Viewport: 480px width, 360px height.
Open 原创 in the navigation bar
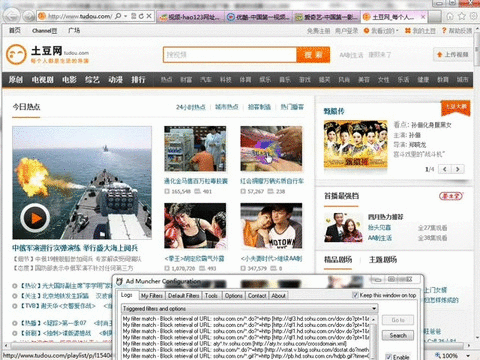(15, 80)
